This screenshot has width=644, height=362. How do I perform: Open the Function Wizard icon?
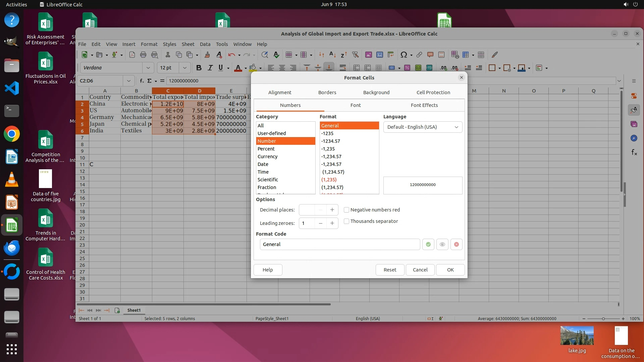coord(142,81)
